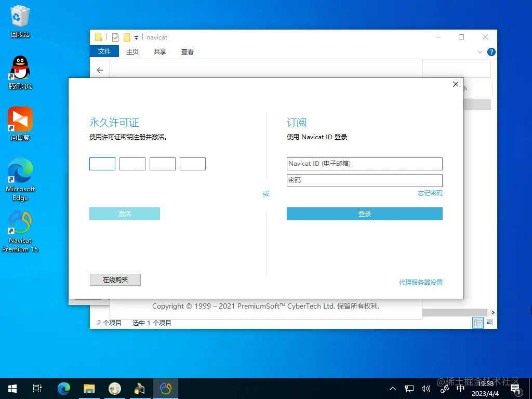Switch the Chinese input method indicator

pyautogui.click(x=460, y=389)
